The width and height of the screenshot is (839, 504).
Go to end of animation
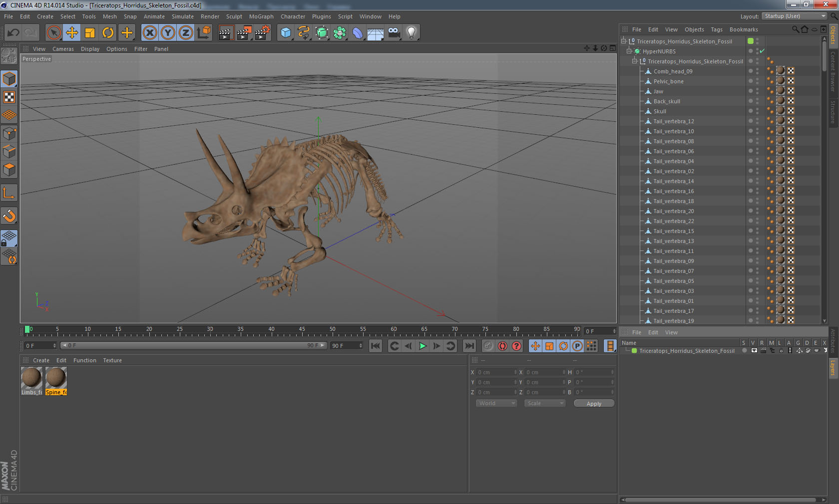(x=469, y=346)
